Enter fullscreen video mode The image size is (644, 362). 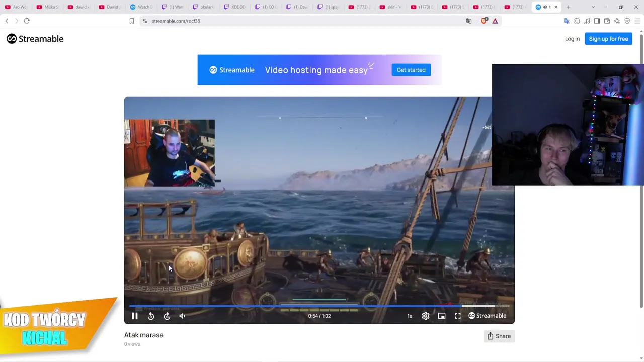pyautogui.click(x=458, y=316)
